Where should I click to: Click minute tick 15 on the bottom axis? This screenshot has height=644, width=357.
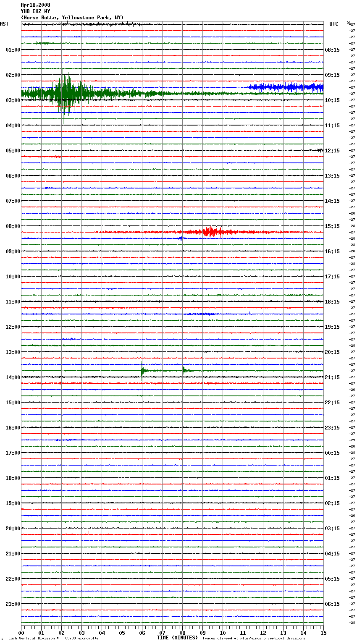click(x=323, y=633)
